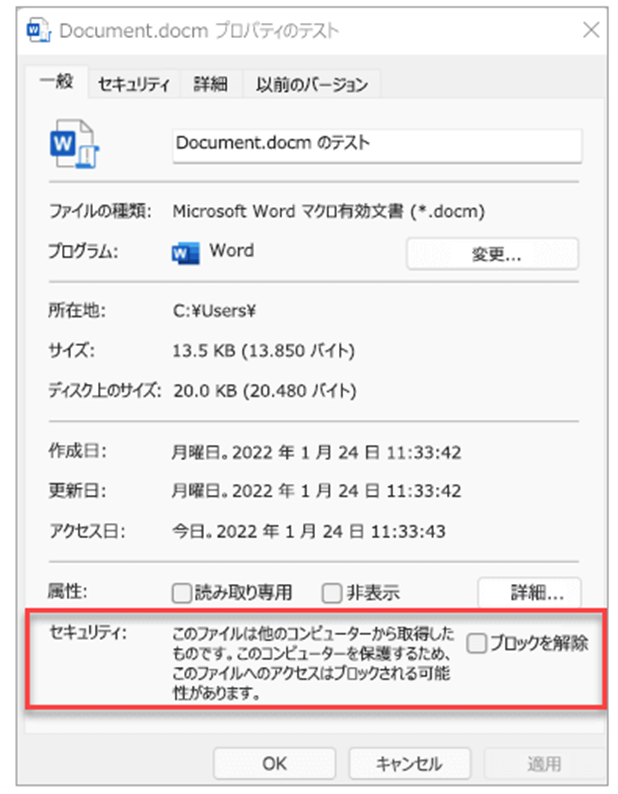Enable the 読み取り専用 checkbox
The width and height of the screenshot is (618, 794).
click(181, 593)
